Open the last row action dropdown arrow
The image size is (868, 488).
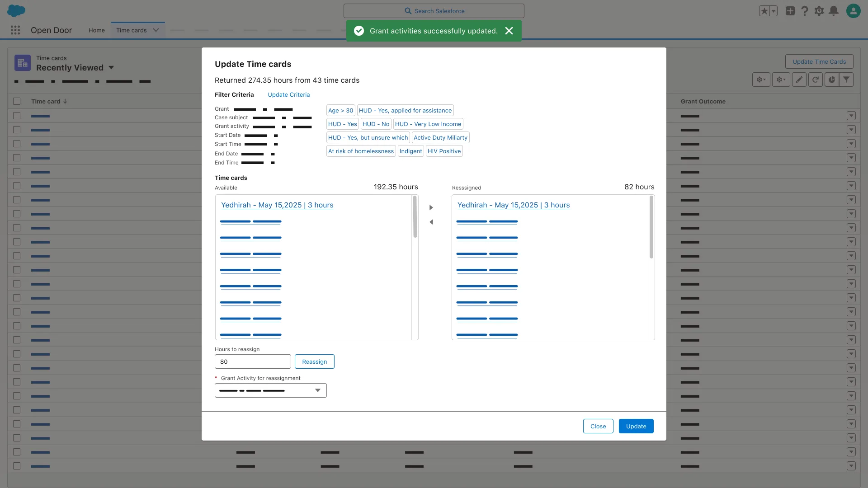click(x=851, y=466)
